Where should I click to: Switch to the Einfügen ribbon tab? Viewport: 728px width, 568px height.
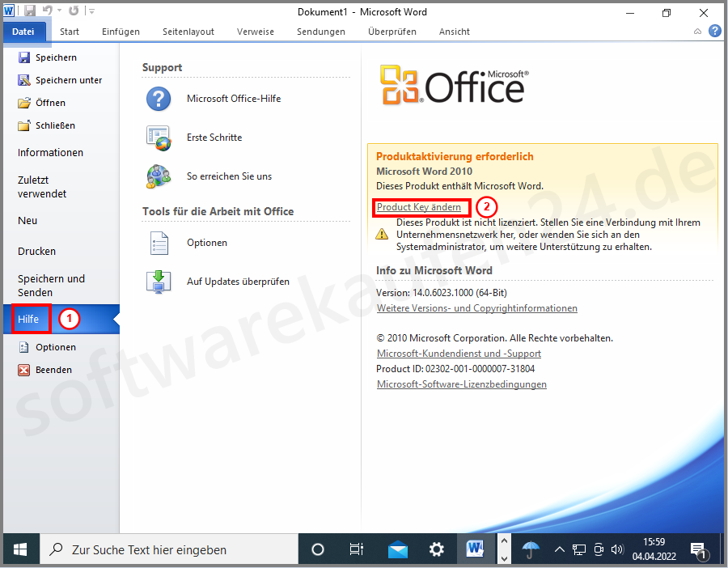click(121, 32)
